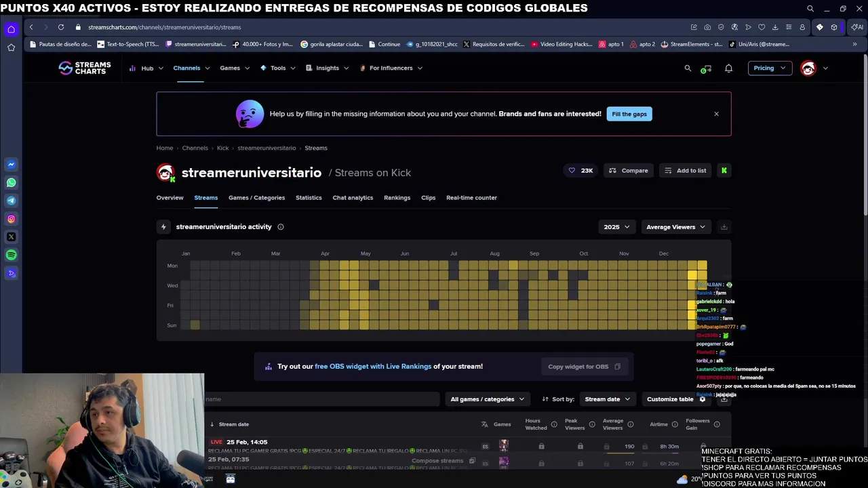This screenshot has width=868, height=488.
Task: Expand the Games navigation menu
Action: tap(235, 68)
